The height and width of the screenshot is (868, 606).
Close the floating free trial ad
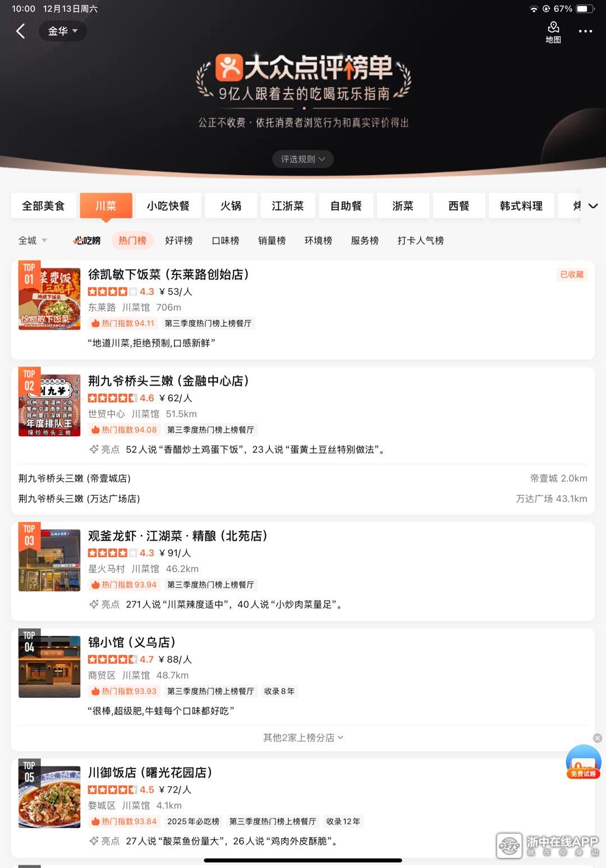point(598,738)
